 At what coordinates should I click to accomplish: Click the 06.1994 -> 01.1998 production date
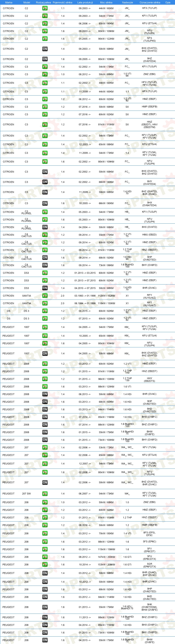tap(85, 303)
